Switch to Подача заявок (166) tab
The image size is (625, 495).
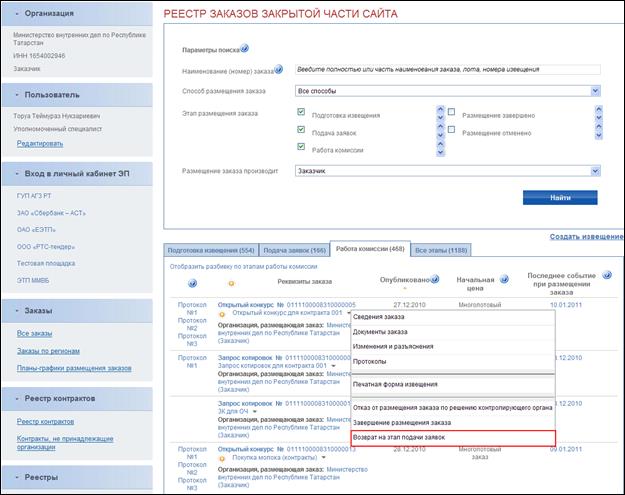(x=295, y=250)
